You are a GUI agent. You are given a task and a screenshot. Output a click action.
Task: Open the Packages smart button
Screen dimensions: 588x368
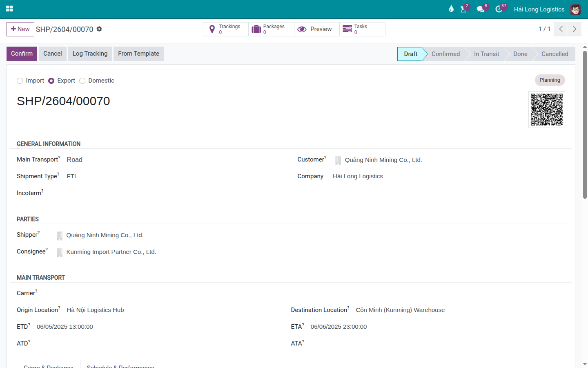tap(271, 29)
